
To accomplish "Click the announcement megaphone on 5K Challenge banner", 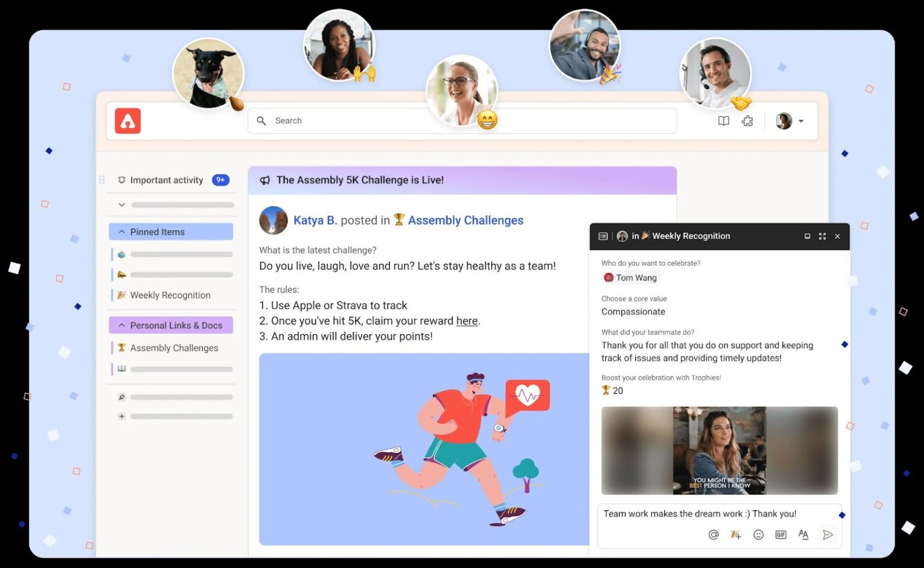I will [x=265, y=180].
